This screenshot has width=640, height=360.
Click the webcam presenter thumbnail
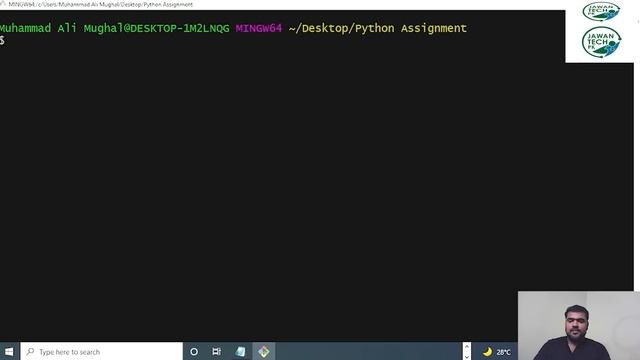tap(579, 325)
